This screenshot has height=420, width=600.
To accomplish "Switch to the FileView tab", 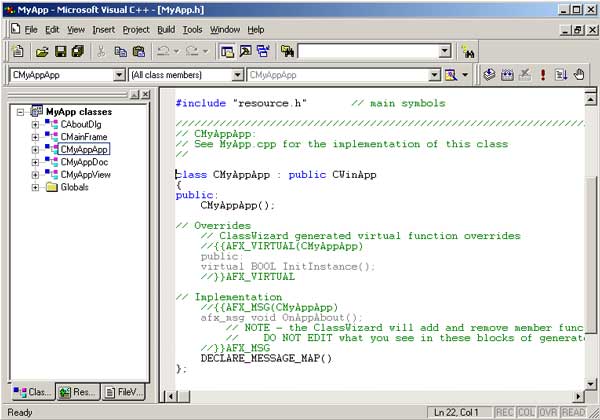I will pos(124,392).
